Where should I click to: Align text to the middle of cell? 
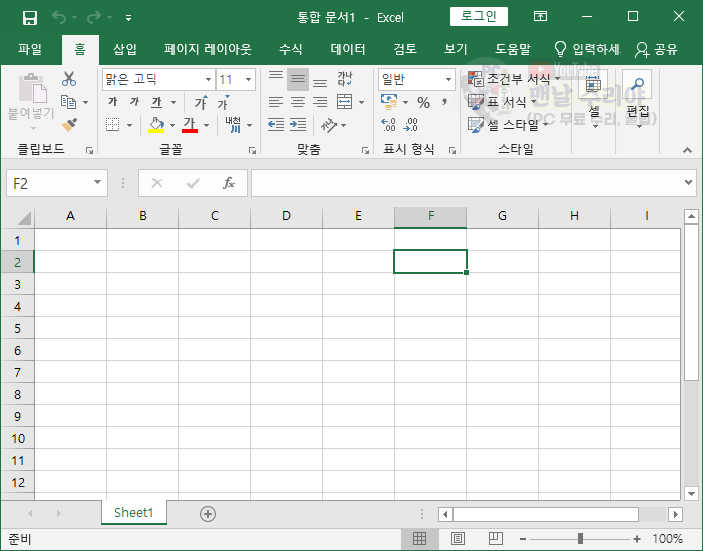point(298,79)
